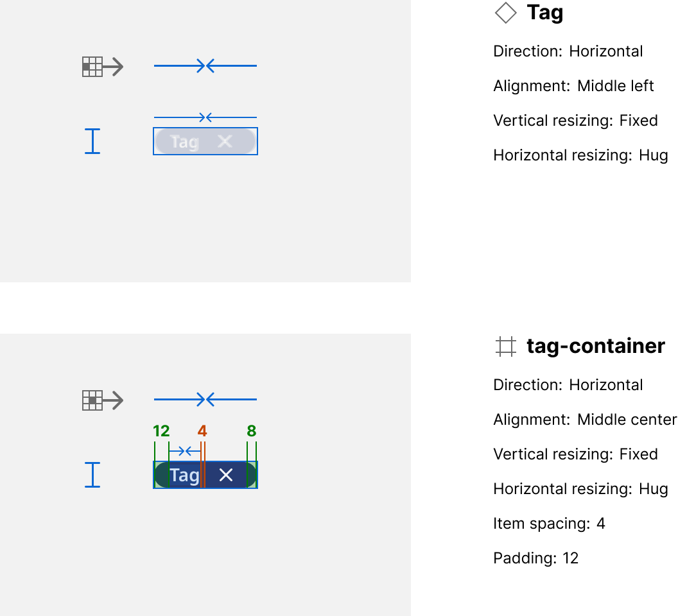Click the Alignment: Middle left property
Image resolution: width=678 pixels, height=616 pixels.
point(573,86)
